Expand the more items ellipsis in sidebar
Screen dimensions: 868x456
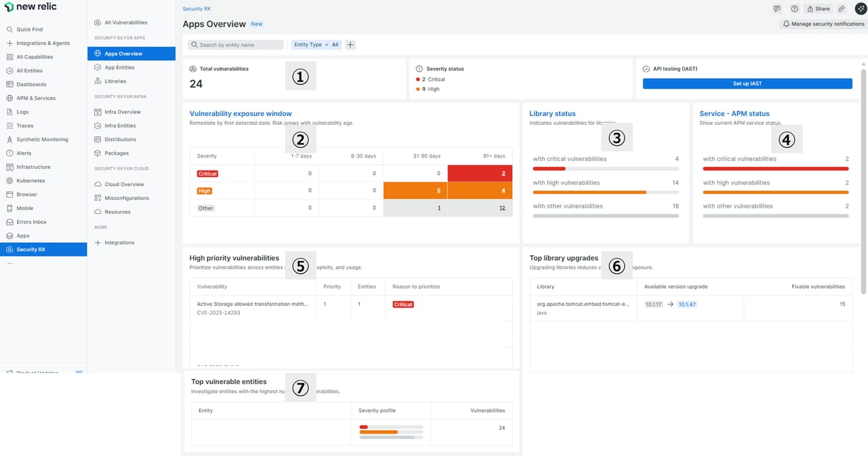click(9, 263)
